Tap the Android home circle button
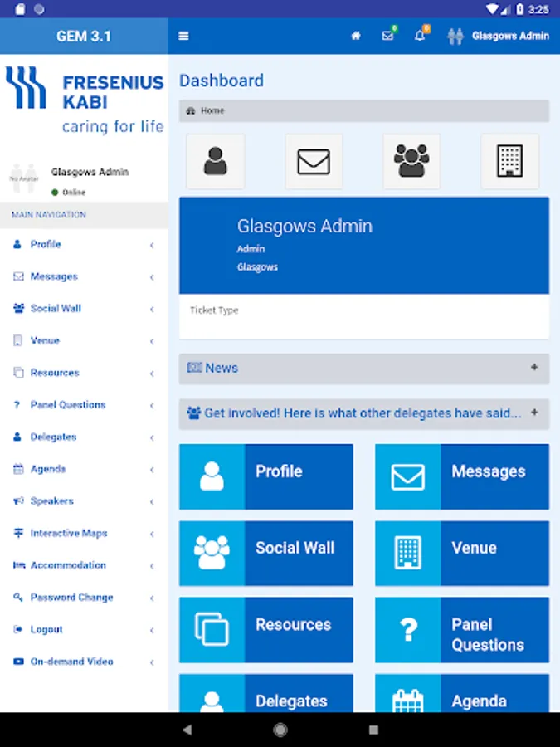The width and height of the screenshot is (560, 747). (x=280, y=730)
